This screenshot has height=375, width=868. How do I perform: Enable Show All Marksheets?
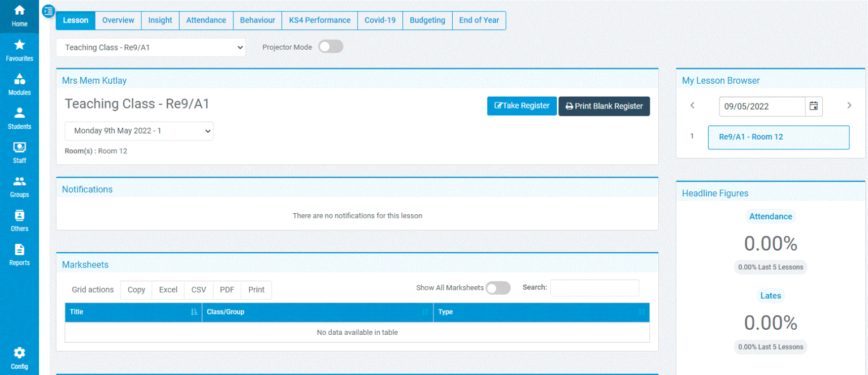click(x=498, y=288)
